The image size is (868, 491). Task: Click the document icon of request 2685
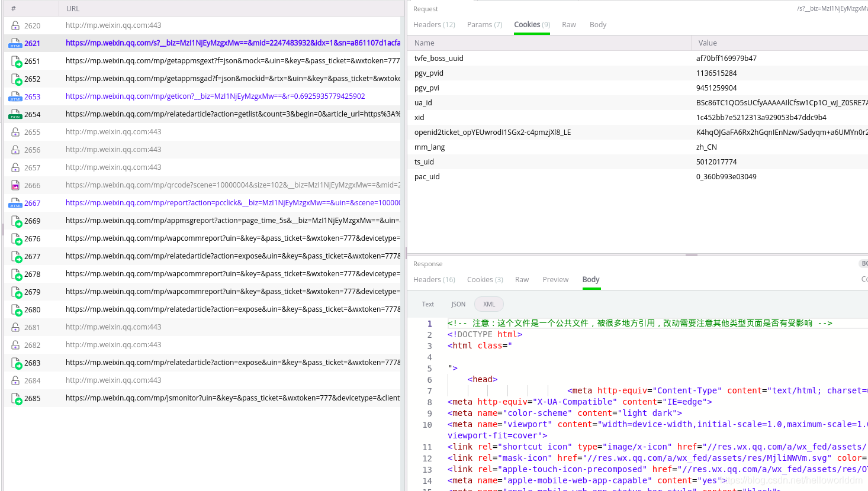17,398
